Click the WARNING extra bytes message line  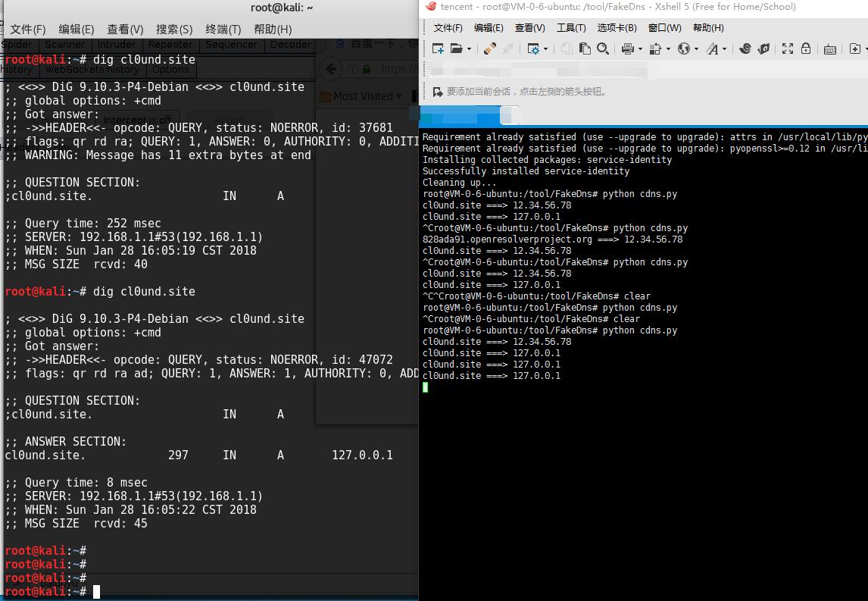158,155
